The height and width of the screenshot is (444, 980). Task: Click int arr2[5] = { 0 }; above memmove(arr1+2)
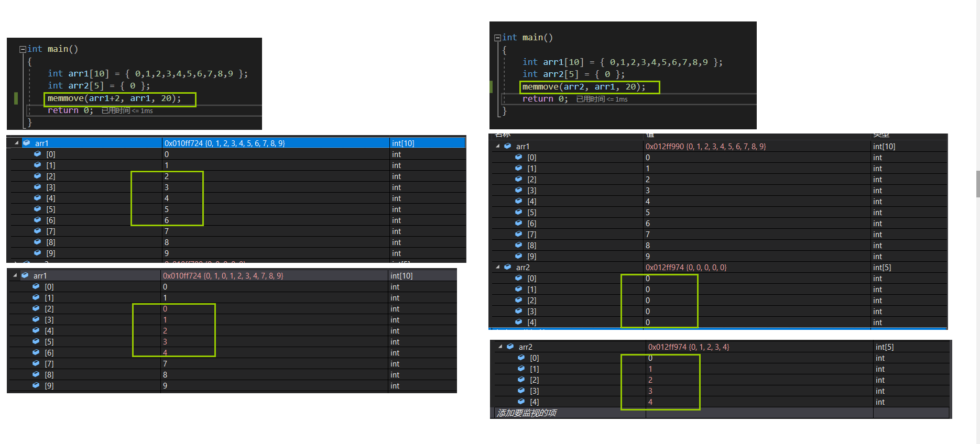pyautogui.click(x=99, y=86)
